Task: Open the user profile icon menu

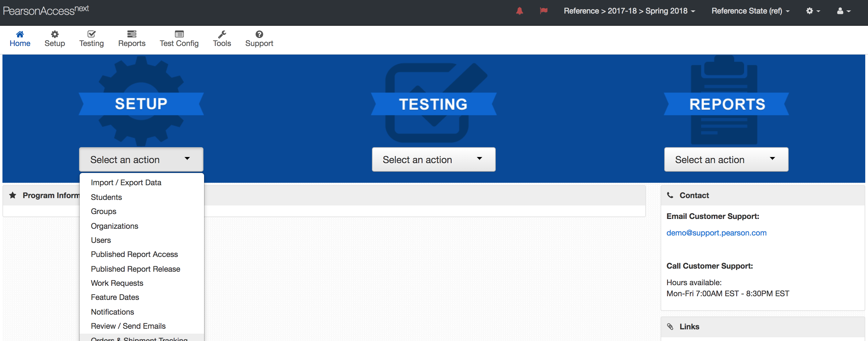Action: coord(843,11)
